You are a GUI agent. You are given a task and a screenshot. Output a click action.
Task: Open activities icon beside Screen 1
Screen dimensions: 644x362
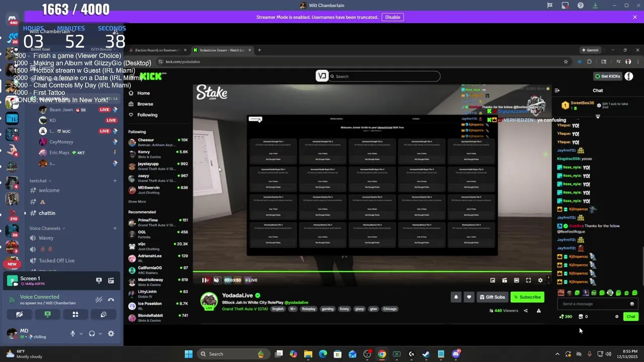[111, 281]
